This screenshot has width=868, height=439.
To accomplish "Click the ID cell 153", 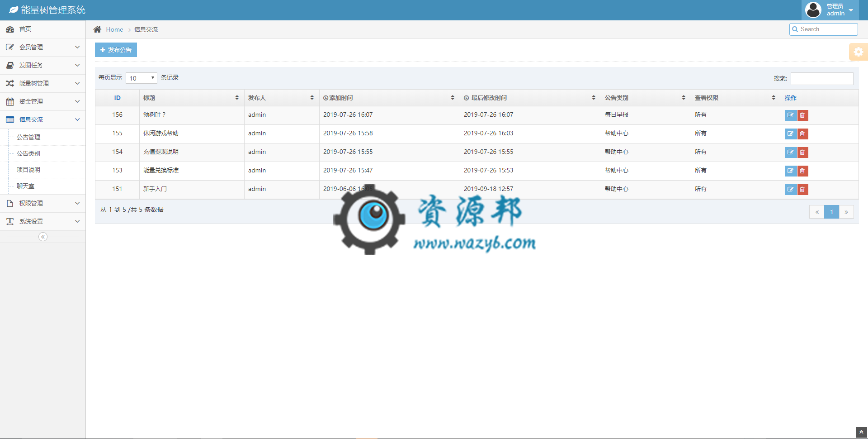I will click(118, 170).
